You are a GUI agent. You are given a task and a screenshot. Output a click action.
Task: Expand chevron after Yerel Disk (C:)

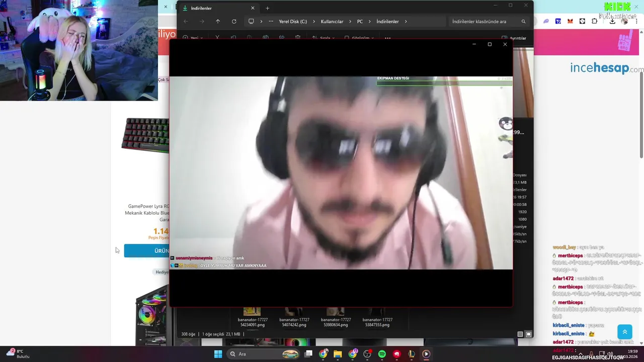tap(313, 22)
